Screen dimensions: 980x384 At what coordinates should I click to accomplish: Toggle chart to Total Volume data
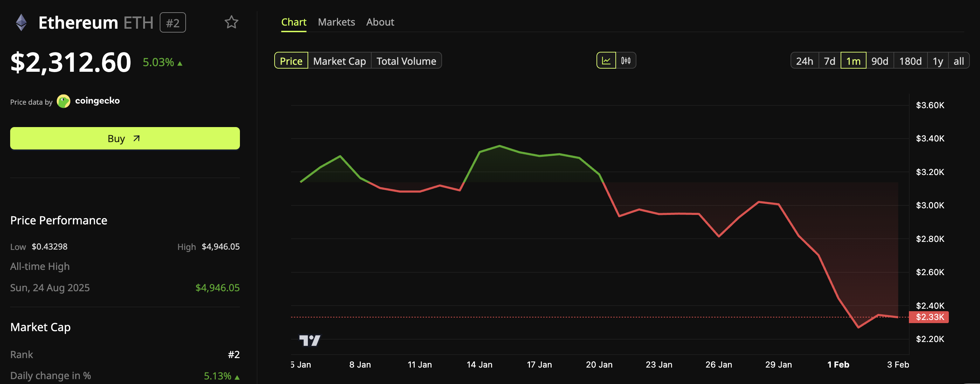pyautogui.click(x=406, y=61)
